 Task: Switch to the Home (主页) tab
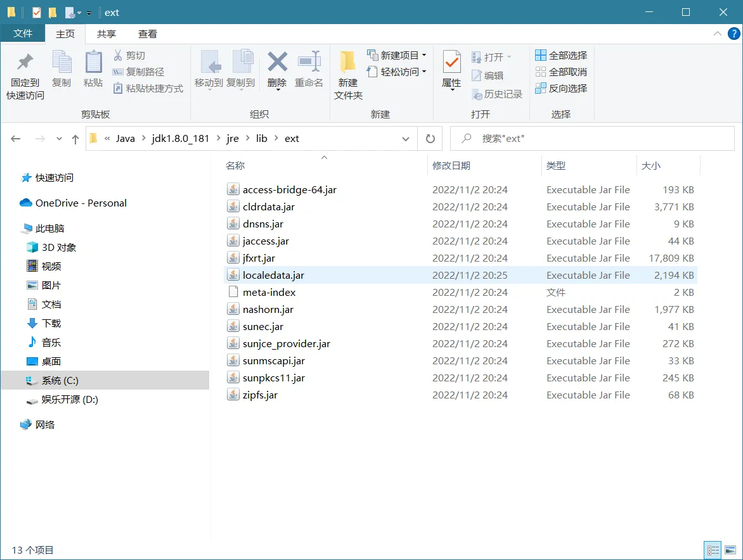coord(65,34)
